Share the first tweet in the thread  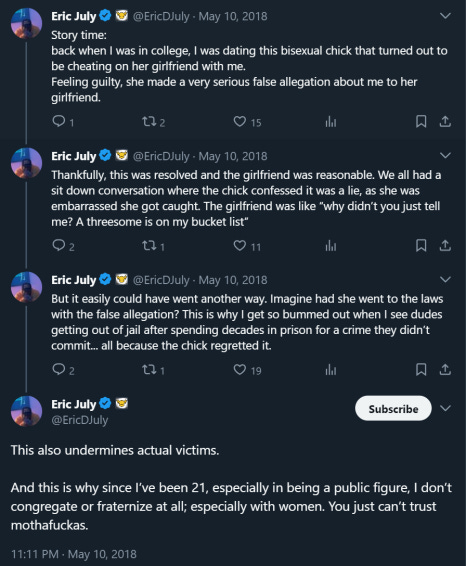[445, 121]
